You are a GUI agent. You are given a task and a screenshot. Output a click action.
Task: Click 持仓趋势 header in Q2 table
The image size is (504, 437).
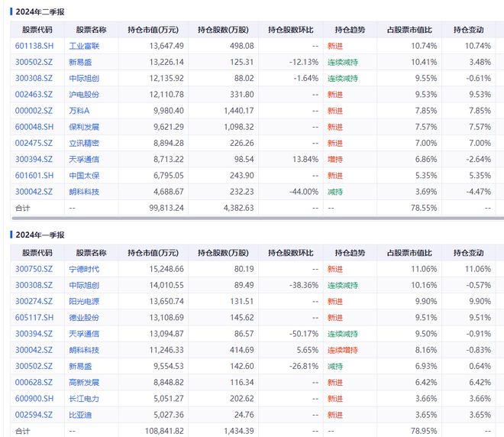(350, 30)
